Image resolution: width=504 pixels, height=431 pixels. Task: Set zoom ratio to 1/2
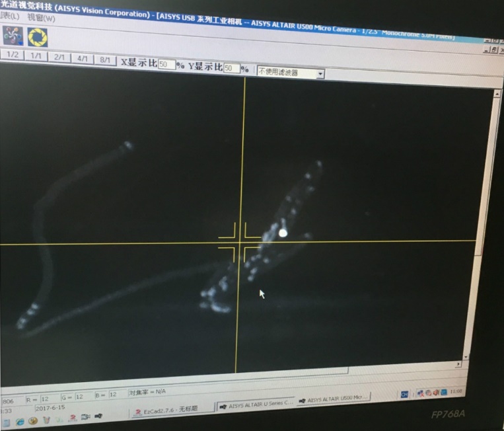pos(13,56)
